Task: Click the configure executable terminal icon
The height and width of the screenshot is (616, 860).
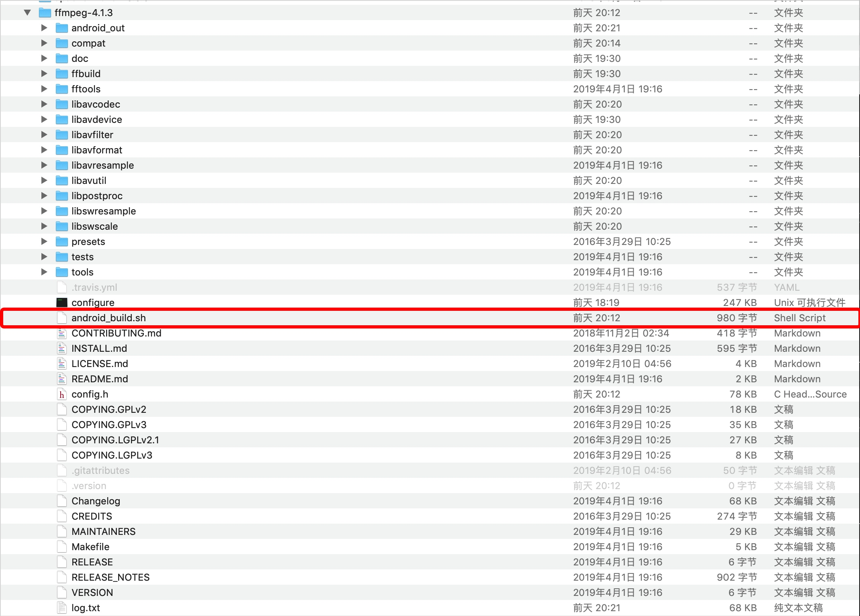Action: click(62, 302)
